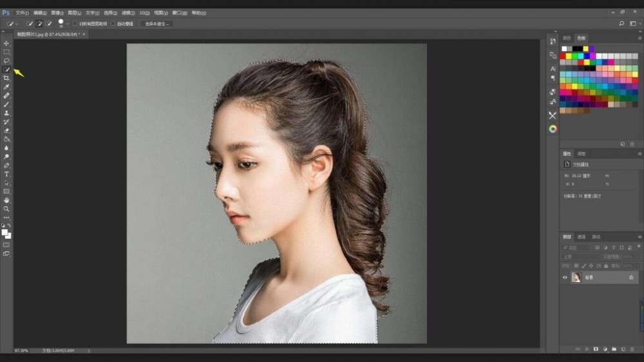Enable Auto-Enhance checkbox

click(113, 23)
